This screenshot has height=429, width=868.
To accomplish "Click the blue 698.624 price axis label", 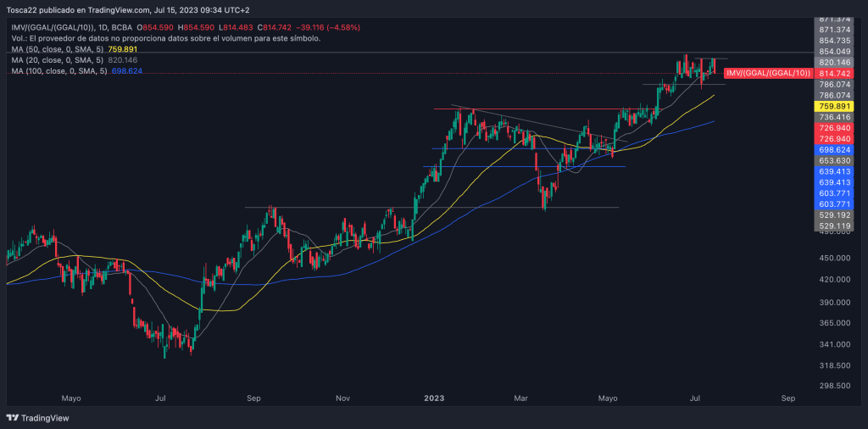I will [x=835, y=149].
